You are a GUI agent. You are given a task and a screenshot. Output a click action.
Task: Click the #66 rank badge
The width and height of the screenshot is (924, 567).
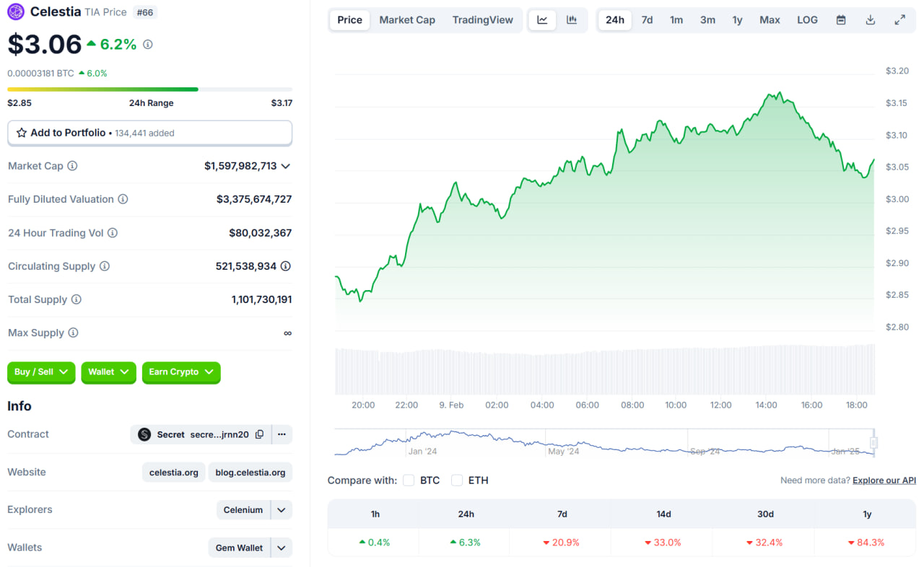coord(145,12)
